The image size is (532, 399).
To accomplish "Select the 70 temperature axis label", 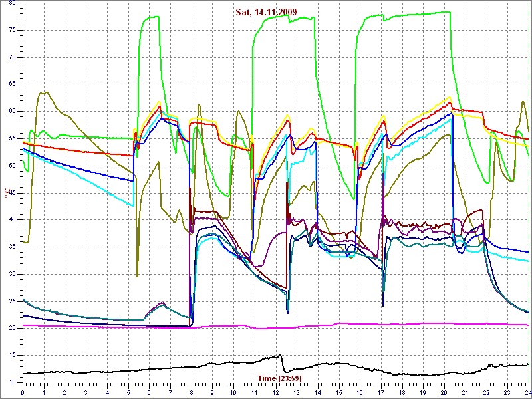I will [x=11, y=57].
